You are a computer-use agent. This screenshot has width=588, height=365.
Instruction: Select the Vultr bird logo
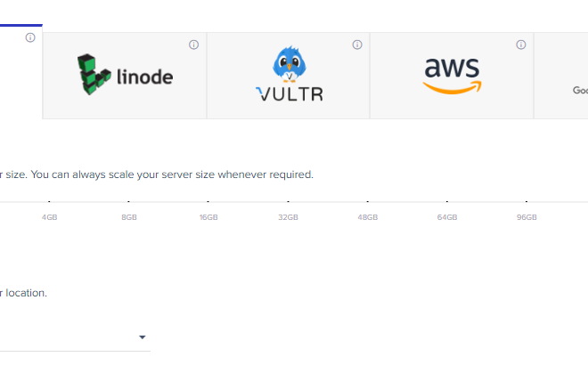coord(290,64)
